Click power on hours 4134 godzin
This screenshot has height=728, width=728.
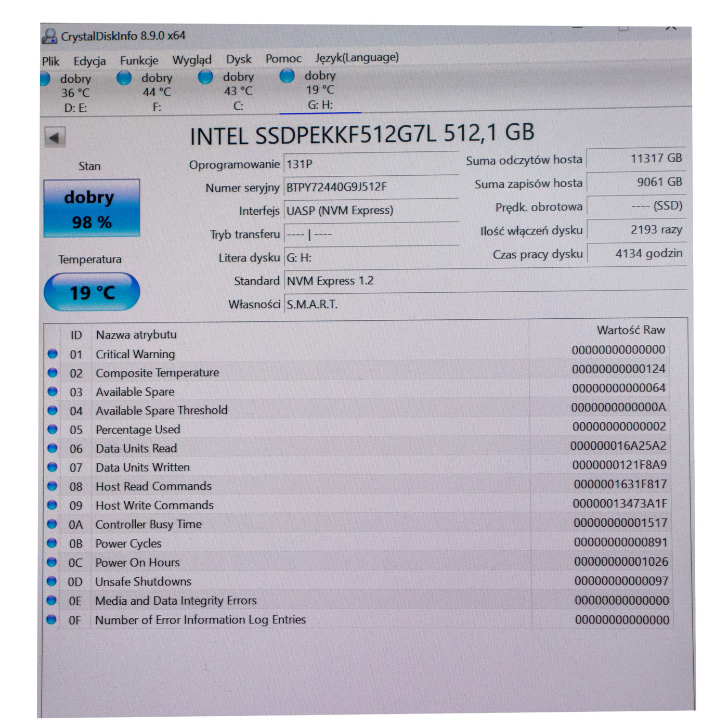click(636, 254)
